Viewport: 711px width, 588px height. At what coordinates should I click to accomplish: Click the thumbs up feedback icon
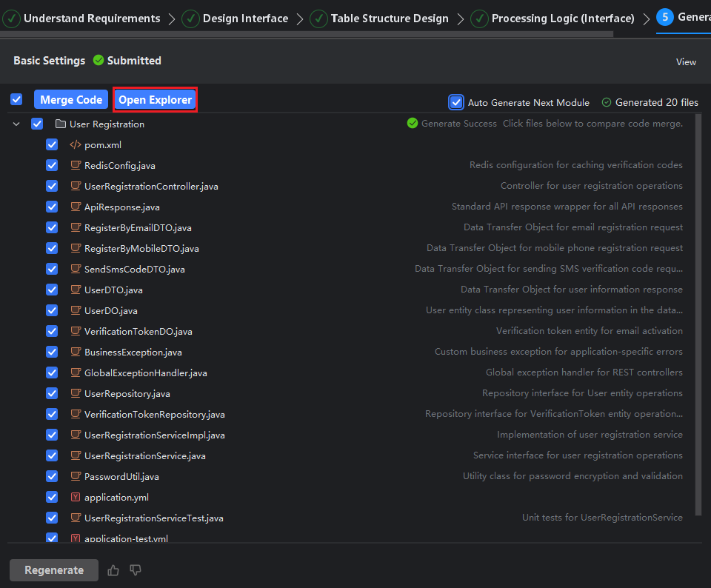tap(113, 570)
